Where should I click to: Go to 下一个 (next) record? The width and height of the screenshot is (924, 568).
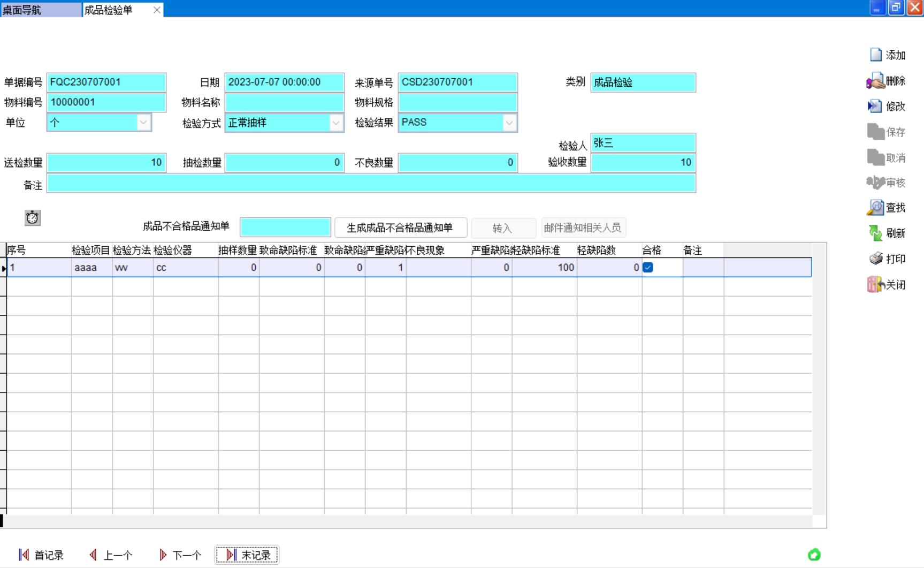(x=180, y=555)
